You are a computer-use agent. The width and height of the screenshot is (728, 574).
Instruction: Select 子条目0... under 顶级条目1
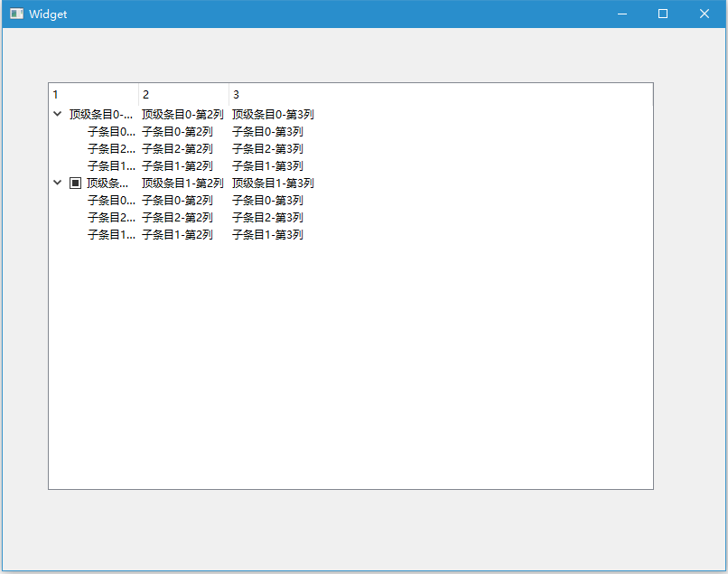(111, 201)
